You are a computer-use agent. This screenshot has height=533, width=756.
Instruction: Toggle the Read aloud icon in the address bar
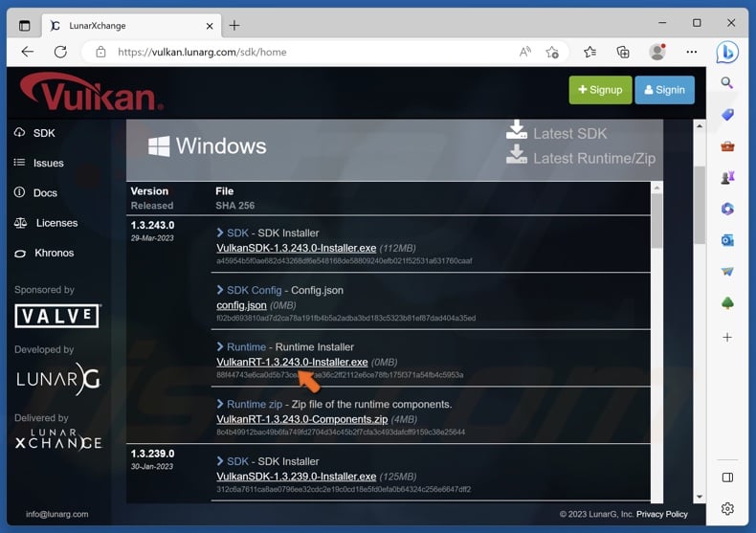click(x=525, y=52)
